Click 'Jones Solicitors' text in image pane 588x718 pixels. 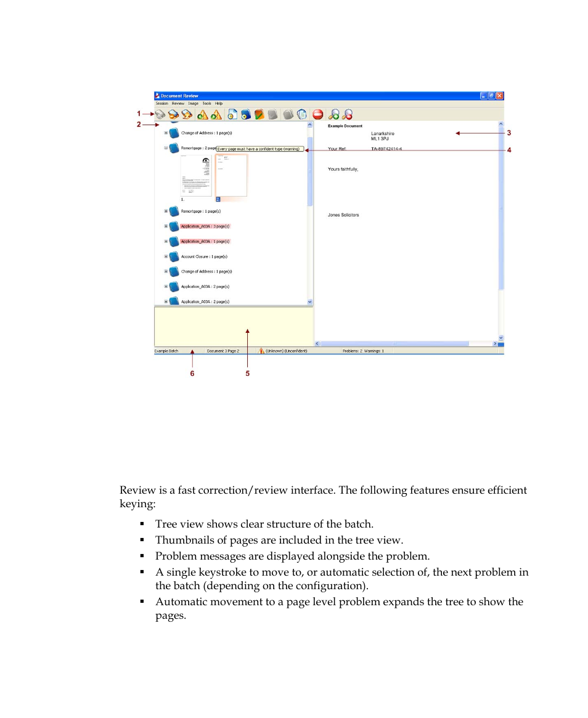(343, 214)
